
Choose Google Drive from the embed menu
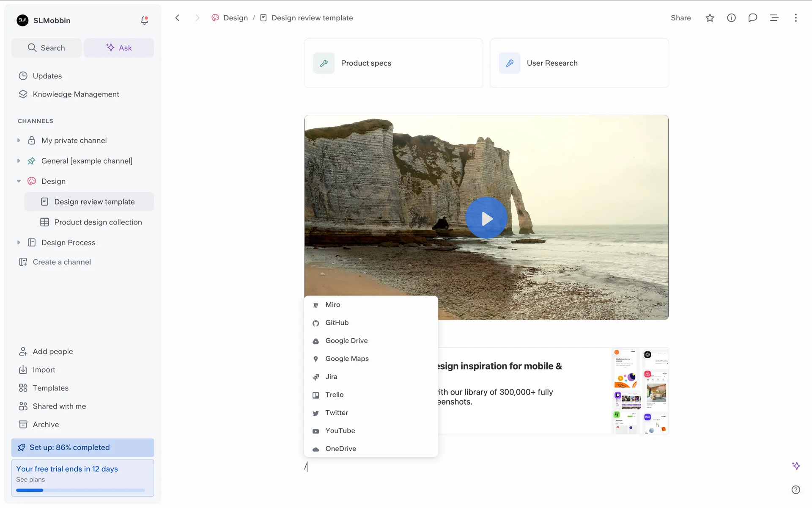(346, 341)
